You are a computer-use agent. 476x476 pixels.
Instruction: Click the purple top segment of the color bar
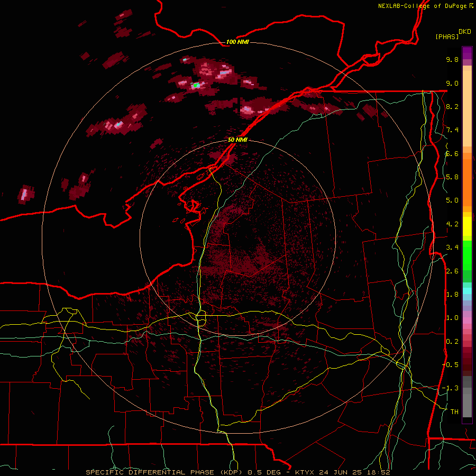[467, 53]
